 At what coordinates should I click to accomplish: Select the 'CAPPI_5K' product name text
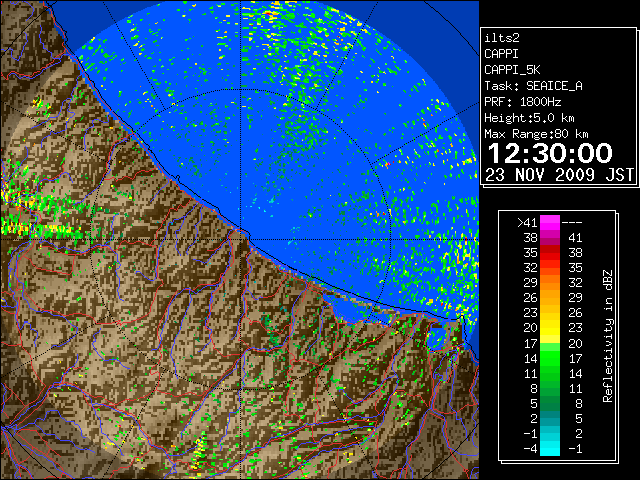512,70
